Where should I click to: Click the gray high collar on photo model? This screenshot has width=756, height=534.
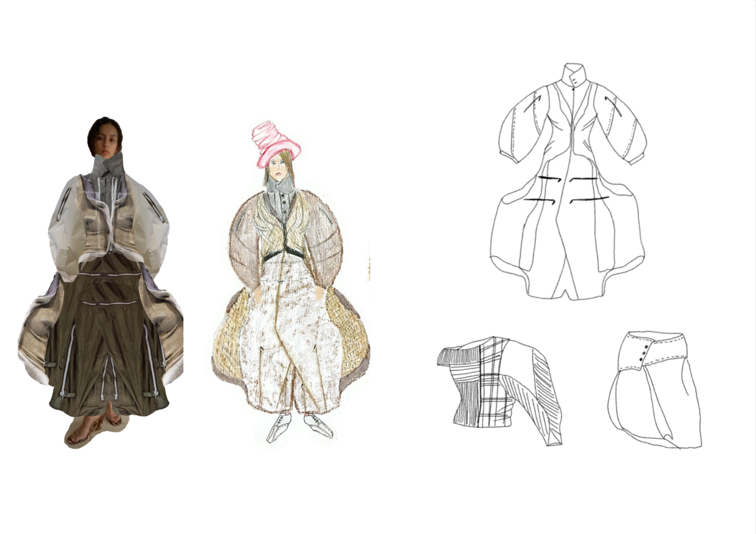108,166
